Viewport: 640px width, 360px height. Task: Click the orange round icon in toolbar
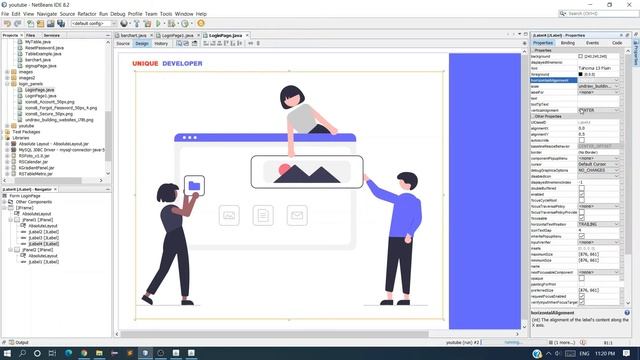click(201, 24)
